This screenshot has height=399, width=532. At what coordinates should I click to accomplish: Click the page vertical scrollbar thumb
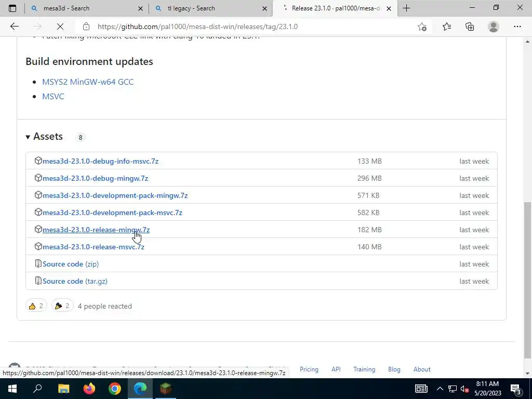pyautogui.click(x=527, y=280)
